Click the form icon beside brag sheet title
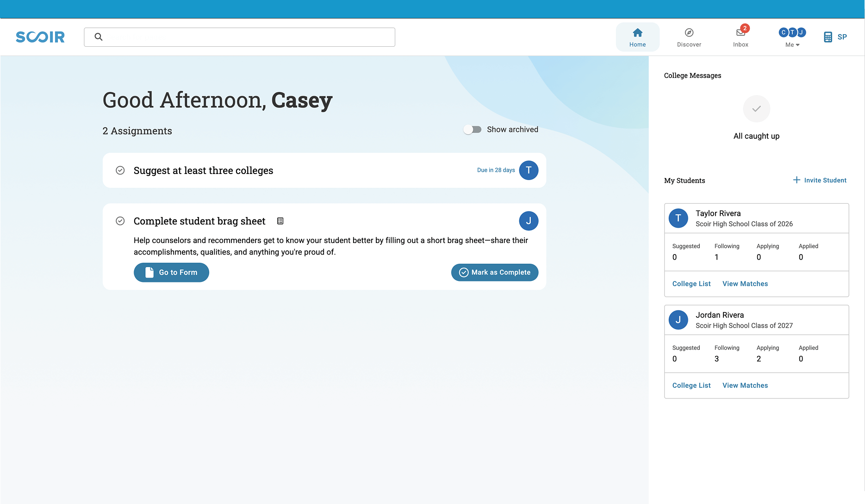Viewport: 865px width, 504px height. [x=280, y=221]
